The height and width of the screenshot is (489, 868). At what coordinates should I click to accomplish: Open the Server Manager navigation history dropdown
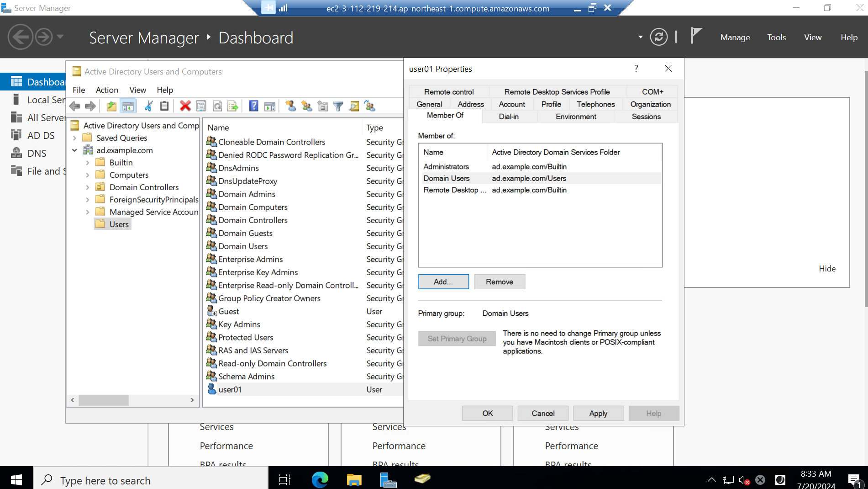click(x=60, y=37)
